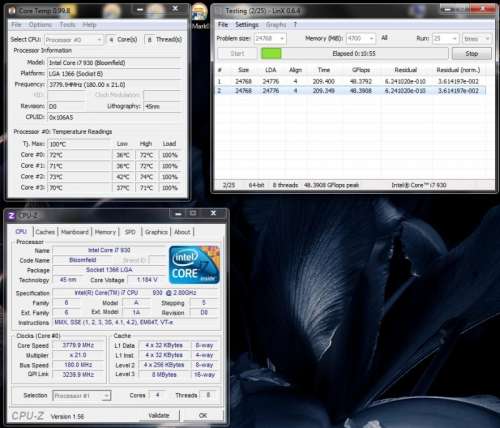Click the Tj. Max value 100°C
The image size is (500, 428).
point(79,144)
